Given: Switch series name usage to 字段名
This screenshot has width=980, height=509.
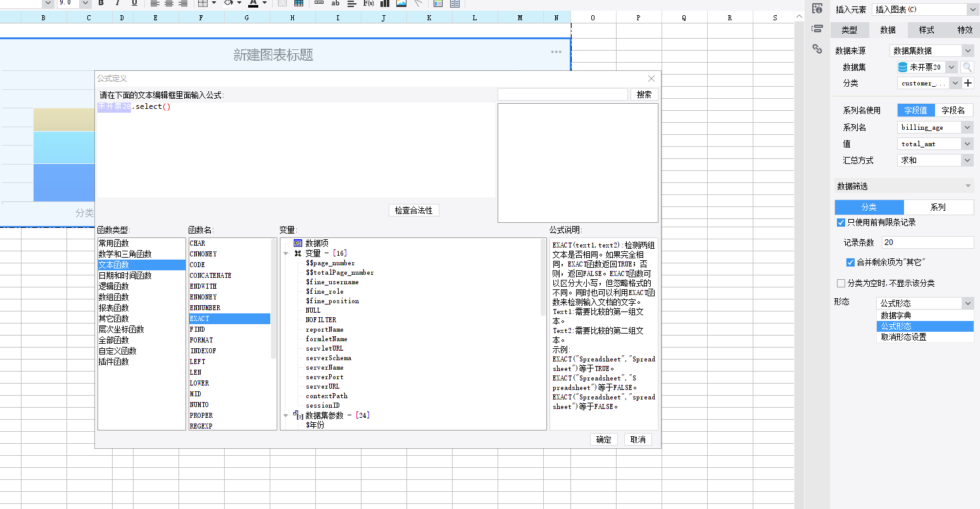Looking at the screenshot, I should (953, 110).
